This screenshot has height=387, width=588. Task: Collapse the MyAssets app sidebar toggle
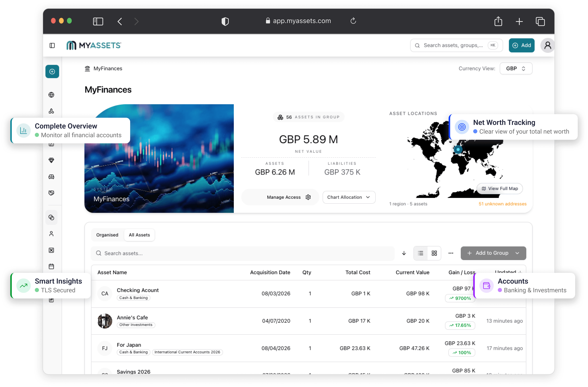click(x=52, y=45)
